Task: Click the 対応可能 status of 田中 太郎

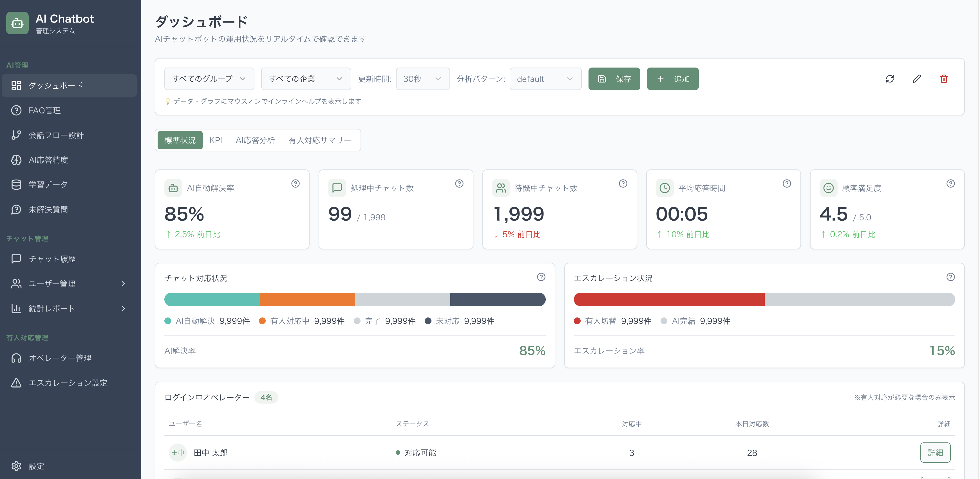Action: pos(416,453)
